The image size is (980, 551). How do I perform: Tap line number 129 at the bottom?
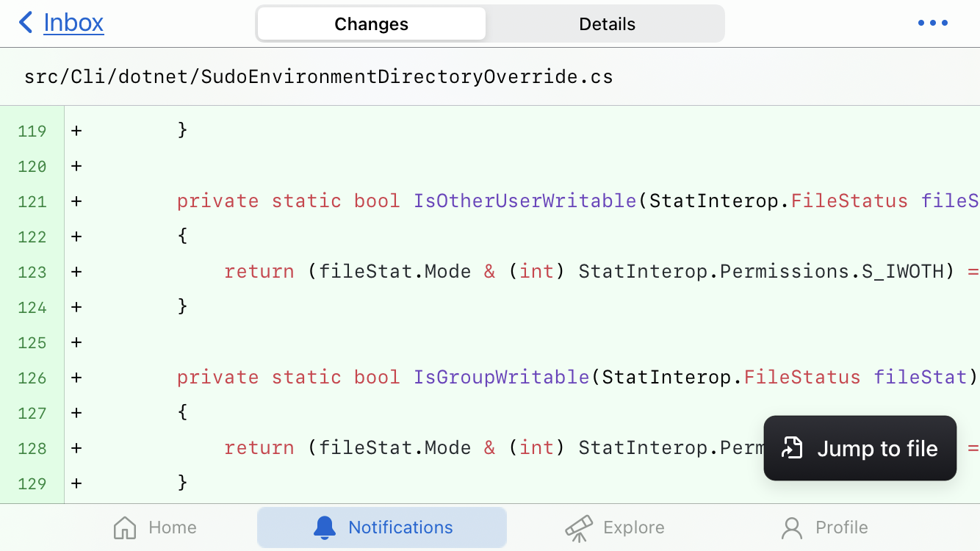(x=32, y=483)
